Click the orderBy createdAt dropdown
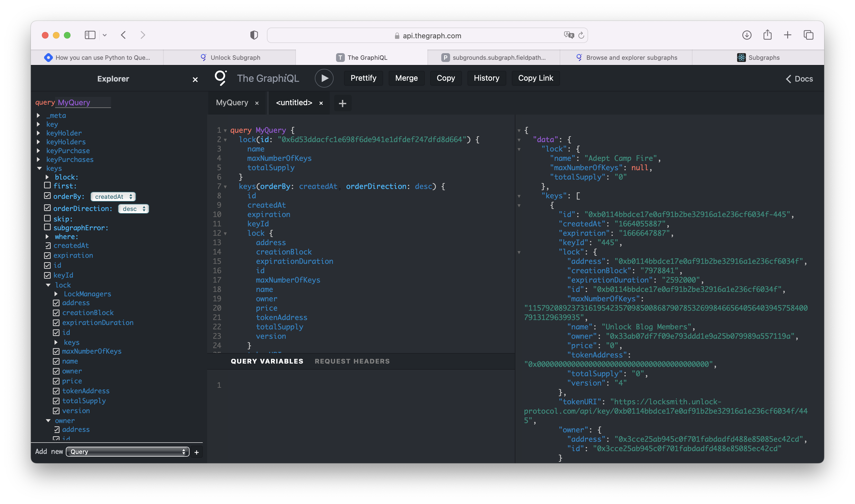This screenshot has height=504, width=855. point(113,196)
